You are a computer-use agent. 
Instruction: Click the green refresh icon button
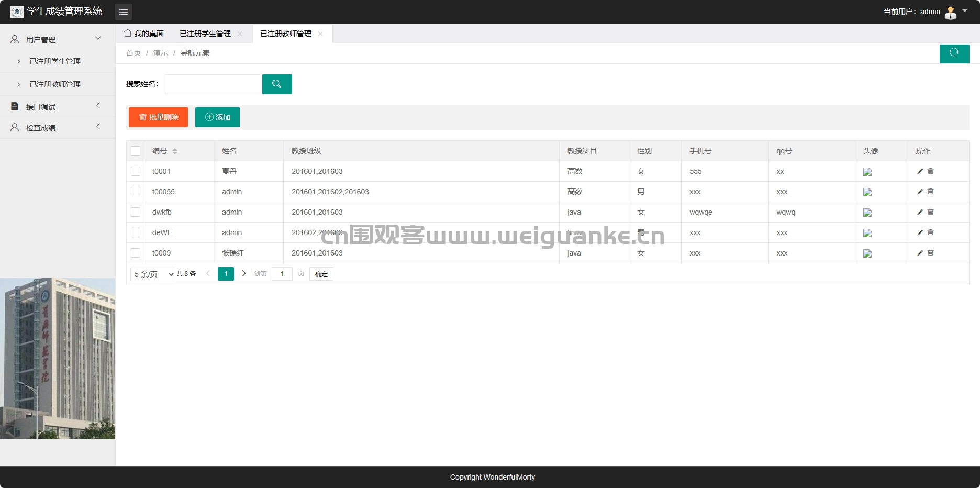[x=954, y=53]
